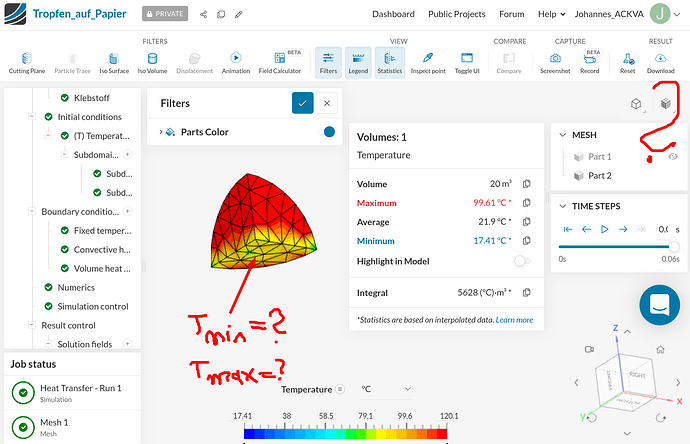Select the Cutting Plane filter
This screenshot has height=444, width=690.
27,63
